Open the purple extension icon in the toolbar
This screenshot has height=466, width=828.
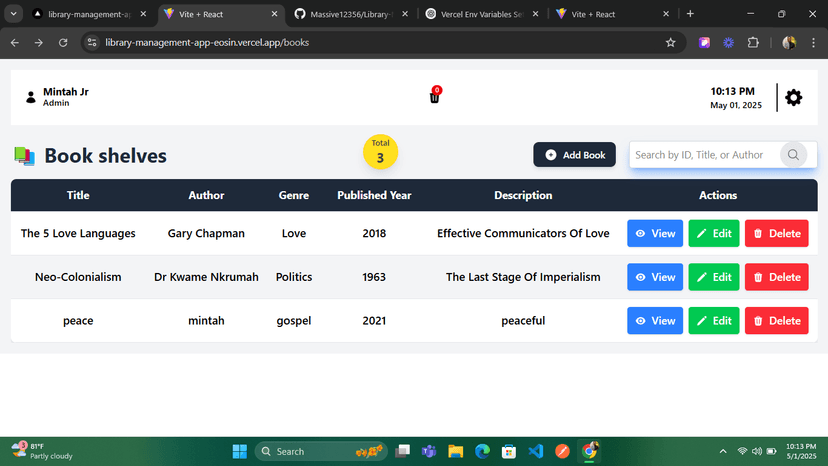(704, 43)
